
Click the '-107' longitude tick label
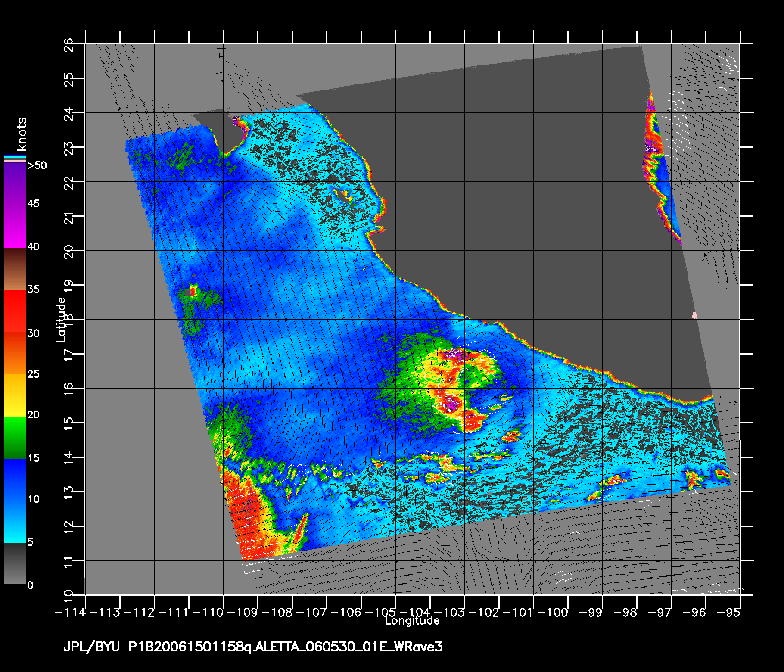click(312, 613)
